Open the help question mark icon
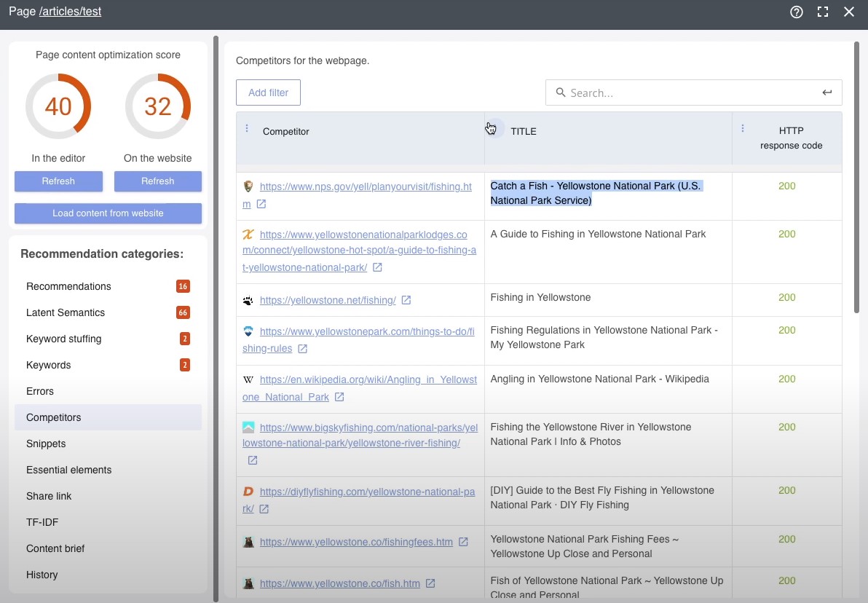This screenshot has height=603, width=868. point(796,12)
